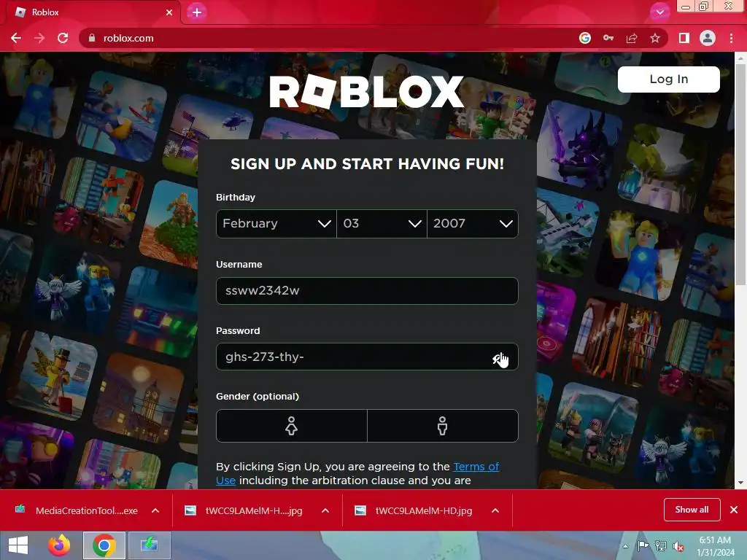Click the Username input field
Image resolution: width=747 pixels, height=560 pixels.
pos(367,290)
